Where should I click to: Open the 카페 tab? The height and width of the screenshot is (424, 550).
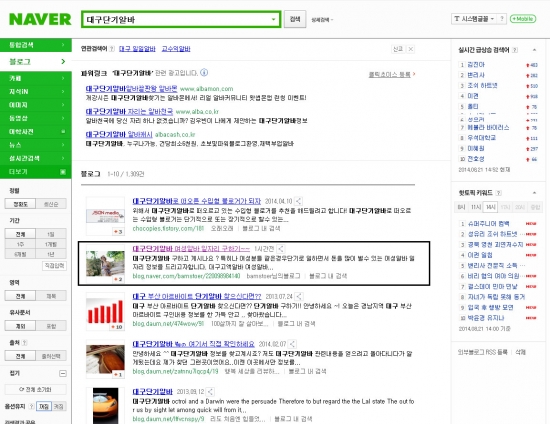35,78
